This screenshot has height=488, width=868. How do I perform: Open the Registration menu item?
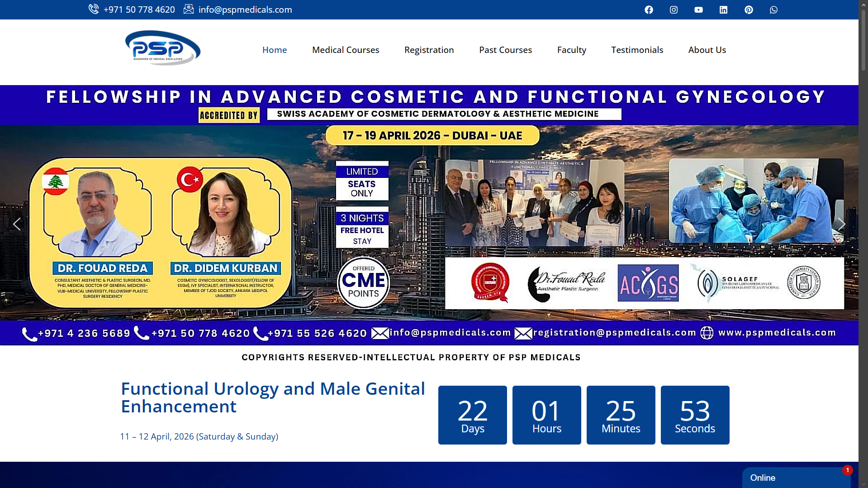tap(429, 50)
